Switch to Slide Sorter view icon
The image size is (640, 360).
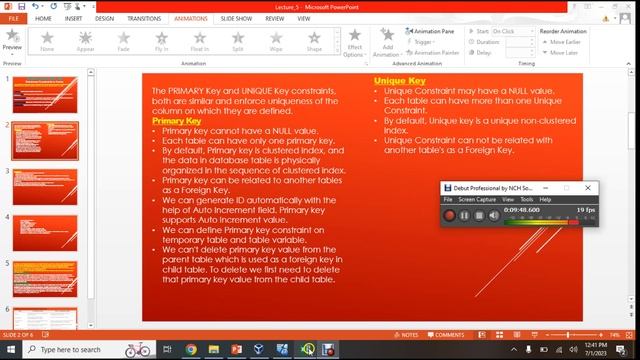(x=499, y=335)
